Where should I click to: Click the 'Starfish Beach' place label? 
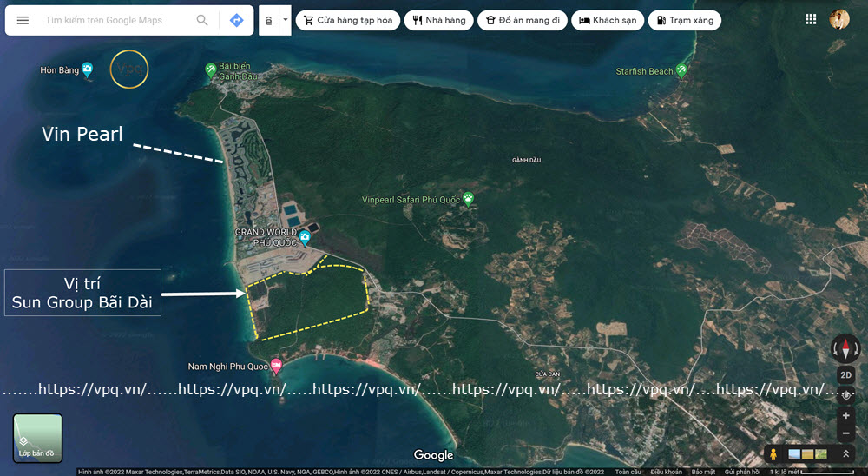[x=644, y=71]
